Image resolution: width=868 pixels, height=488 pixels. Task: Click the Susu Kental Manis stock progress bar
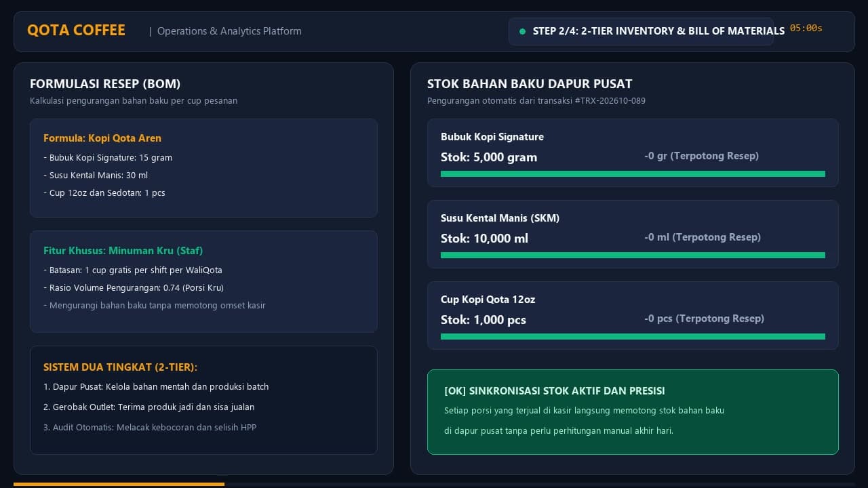point(633,256)
